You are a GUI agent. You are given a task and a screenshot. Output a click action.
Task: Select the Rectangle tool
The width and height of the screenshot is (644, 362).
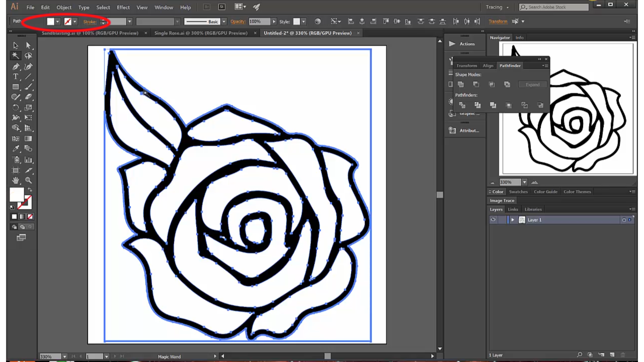(x=15, y=87)
